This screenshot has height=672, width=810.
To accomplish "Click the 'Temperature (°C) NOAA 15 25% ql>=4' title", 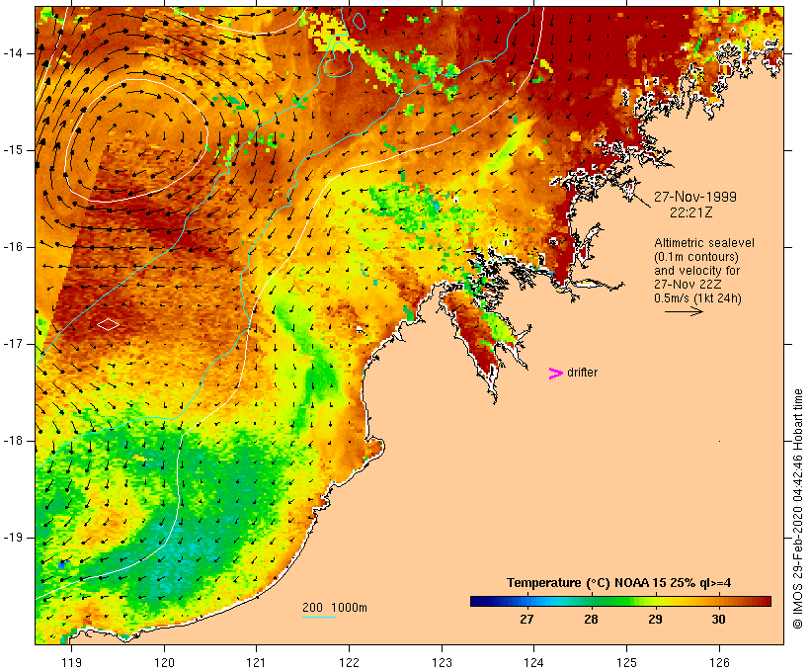I will point(619,583).
